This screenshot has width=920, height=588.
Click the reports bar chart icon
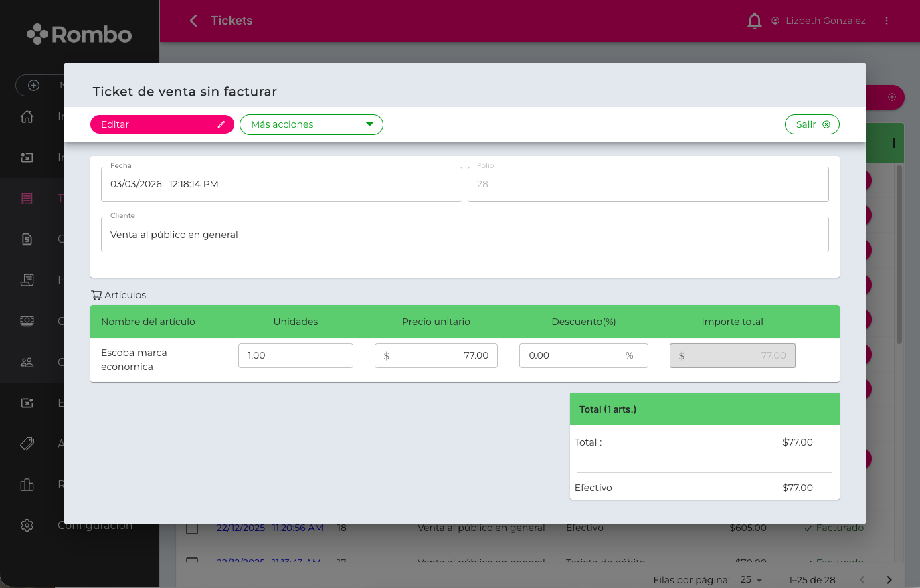tap(27, 484)
